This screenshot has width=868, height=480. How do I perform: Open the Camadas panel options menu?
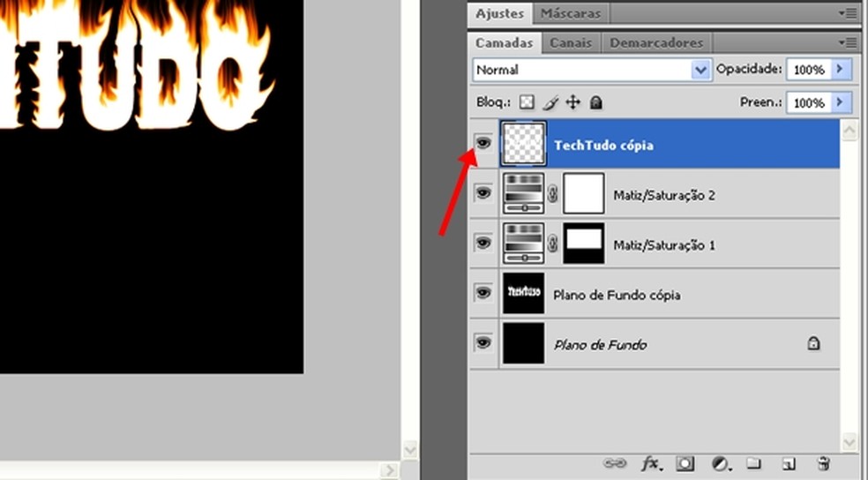pos(848,42)
